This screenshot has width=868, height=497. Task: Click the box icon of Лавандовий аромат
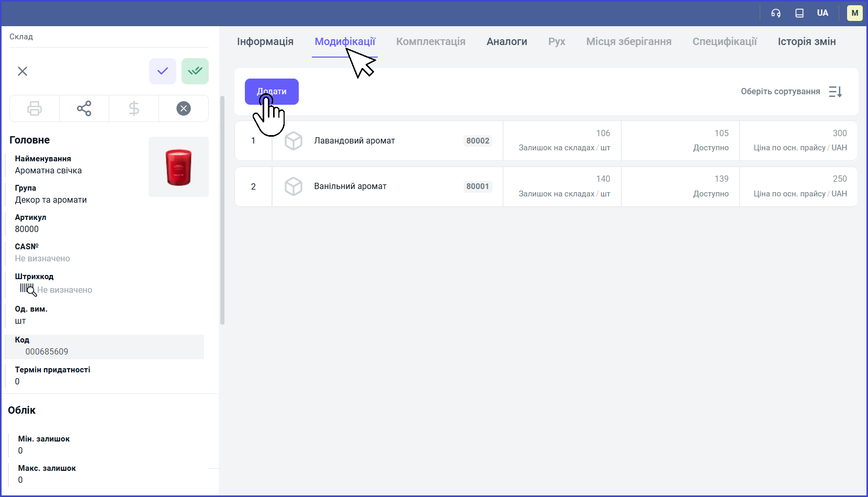point(294,141)
